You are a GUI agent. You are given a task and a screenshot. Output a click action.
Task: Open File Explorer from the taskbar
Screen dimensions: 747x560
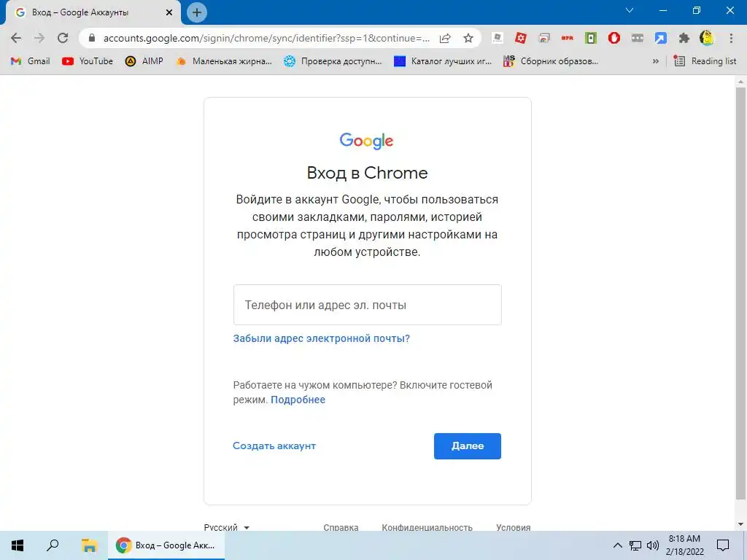(x=89, y=545)
